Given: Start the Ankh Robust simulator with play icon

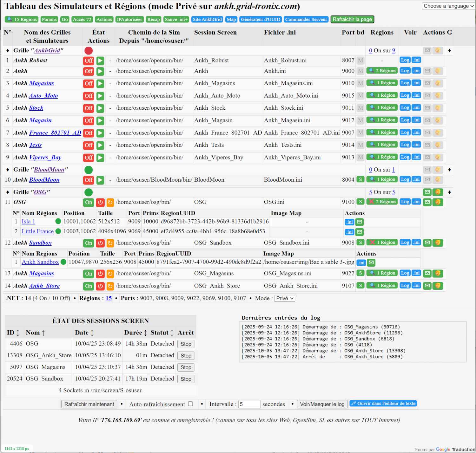Looking at the screenshot, I should tap(100, 61).
